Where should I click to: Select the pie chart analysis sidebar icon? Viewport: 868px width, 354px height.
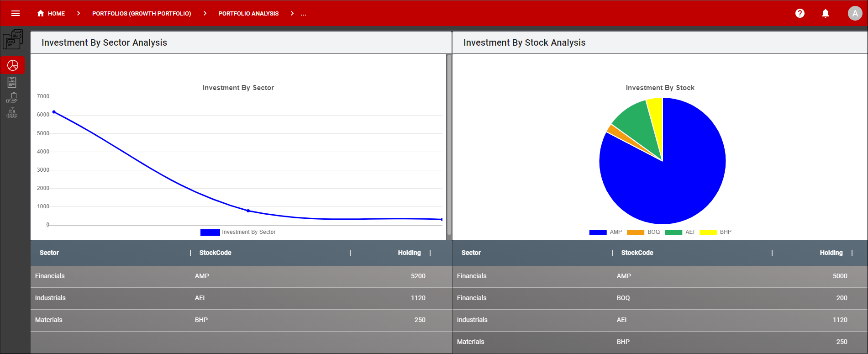pos(13,65)
